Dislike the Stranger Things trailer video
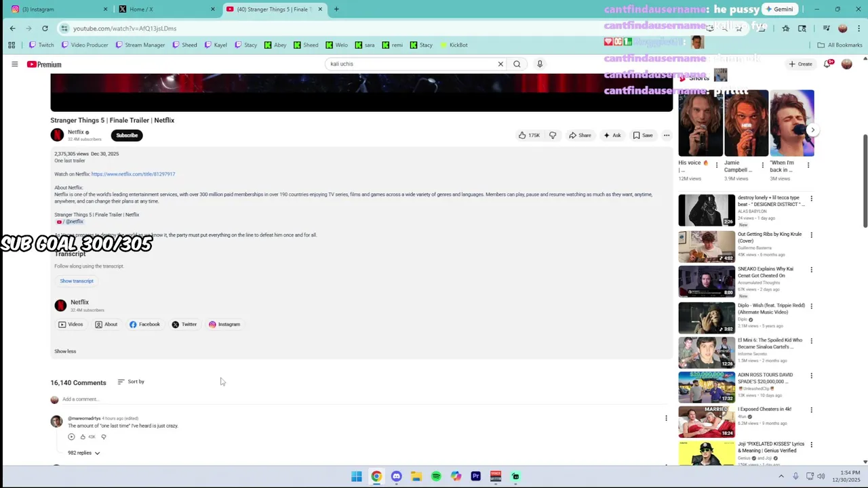 [553, 135]
